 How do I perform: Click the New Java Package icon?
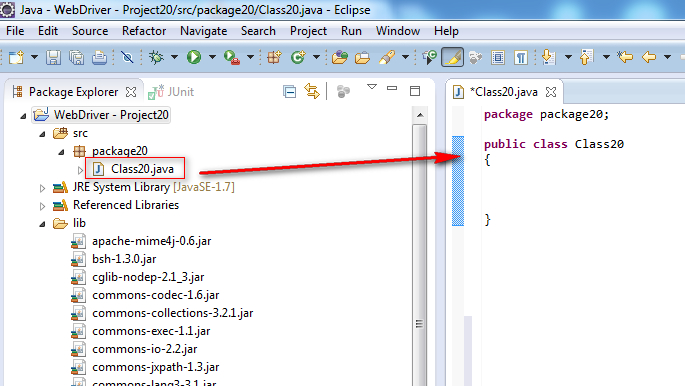click(274, 57)
